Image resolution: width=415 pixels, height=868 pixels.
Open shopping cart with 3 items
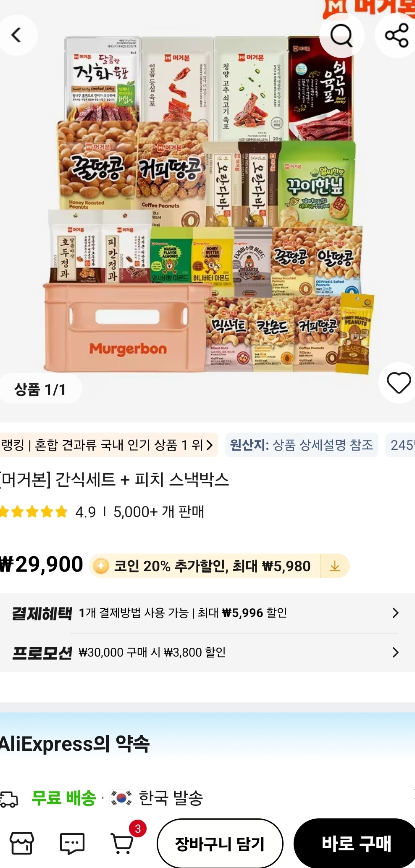click(123, 842)
